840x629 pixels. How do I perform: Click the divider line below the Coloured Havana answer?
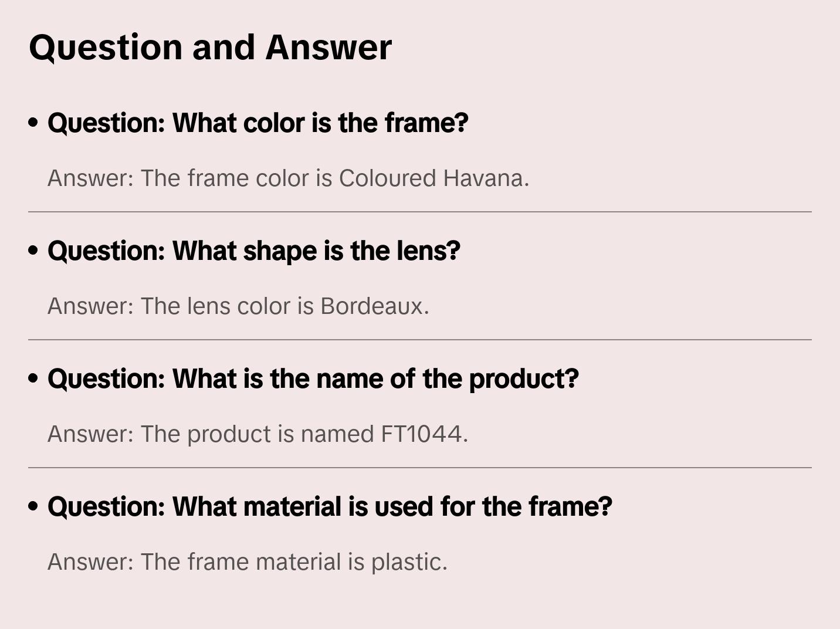pos(420,212)
